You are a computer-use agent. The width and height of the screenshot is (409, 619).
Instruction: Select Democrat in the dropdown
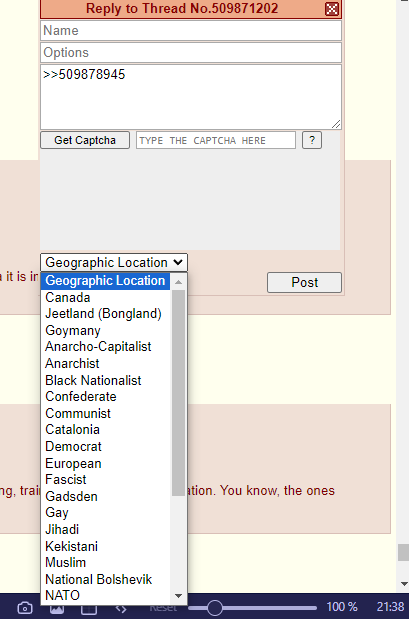[105, 446]
